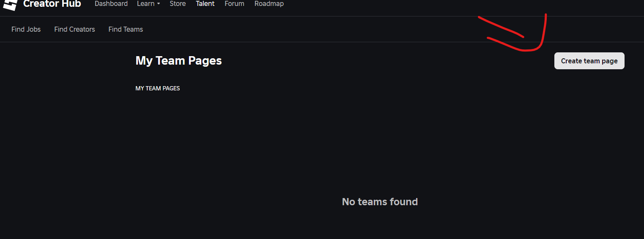Click the Learn menu dropdown caret
This screenshot has width=644, height=239.
coord(159,4)
